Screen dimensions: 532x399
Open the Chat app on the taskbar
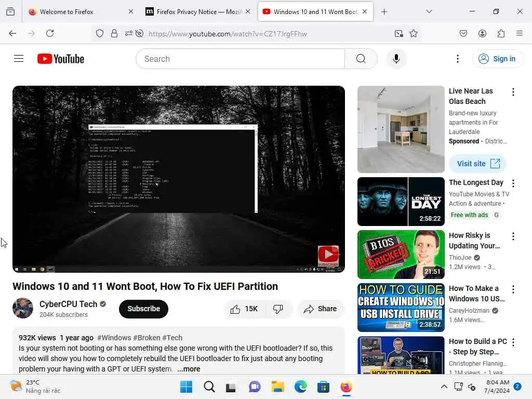point(255,387)
